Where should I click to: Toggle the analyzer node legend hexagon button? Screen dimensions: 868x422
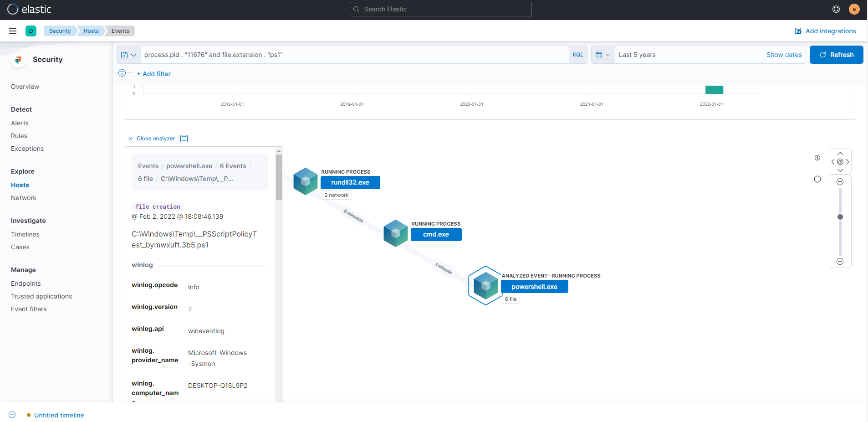817,179
